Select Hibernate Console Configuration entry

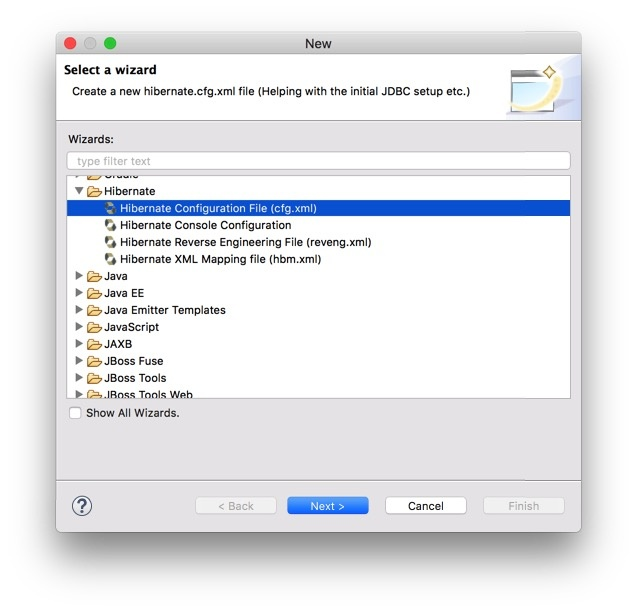point(206,225)
